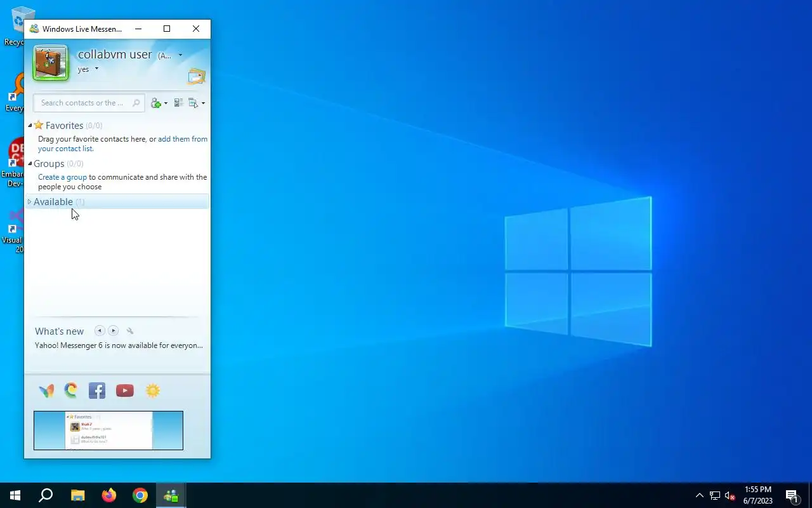Click the show menu icon
The width and height of the screenshot is (812, 508).
tap(193, 103)
